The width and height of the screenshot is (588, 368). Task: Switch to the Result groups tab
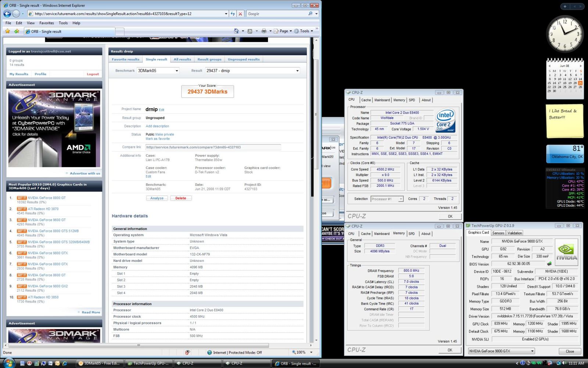[x=209, y=59]
